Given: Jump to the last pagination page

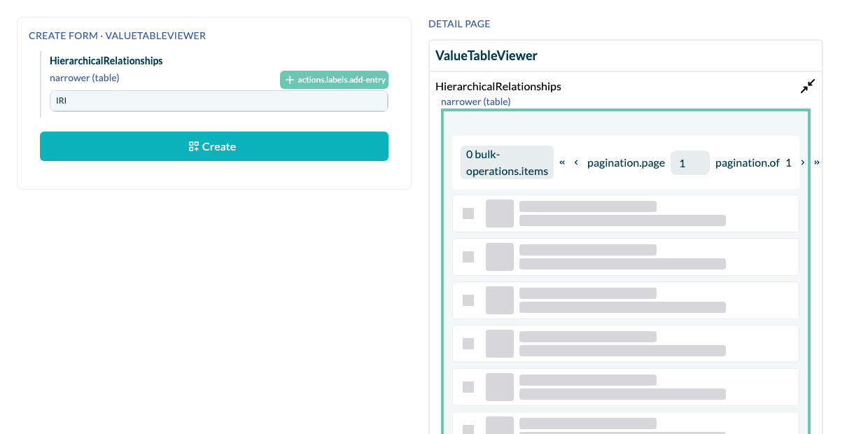Looking at the screenshot, I should (x=816, y=162).
